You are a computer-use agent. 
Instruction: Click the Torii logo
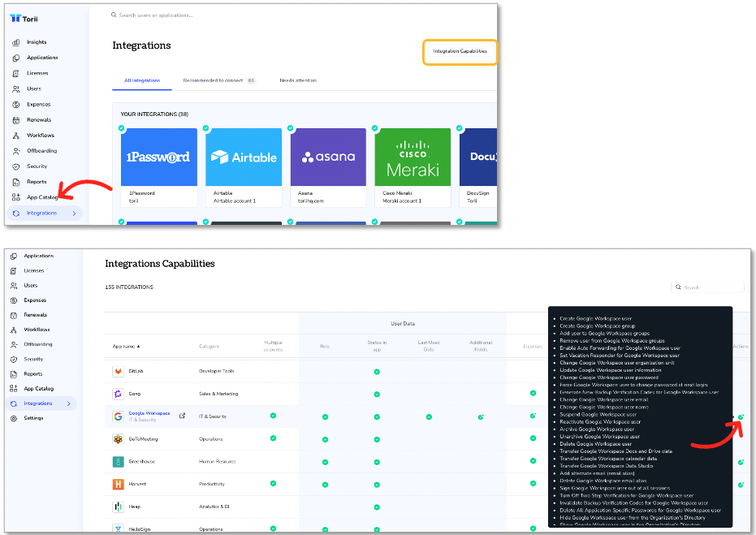[x=24, y=19]
